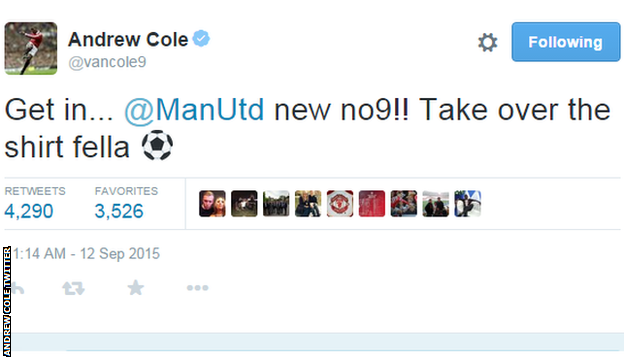Open the more options ellipsis

pyautogui.click(x=197, y=288)
